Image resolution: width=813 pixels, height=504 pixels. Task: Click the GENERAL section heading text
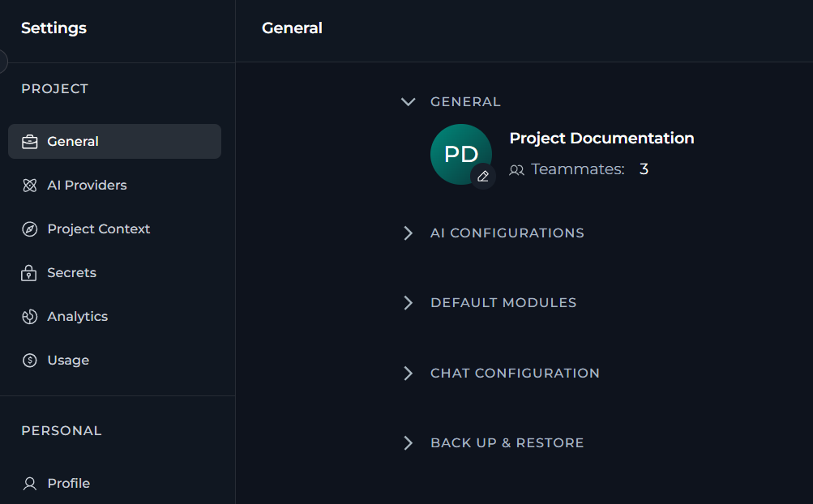click(465, 101)
